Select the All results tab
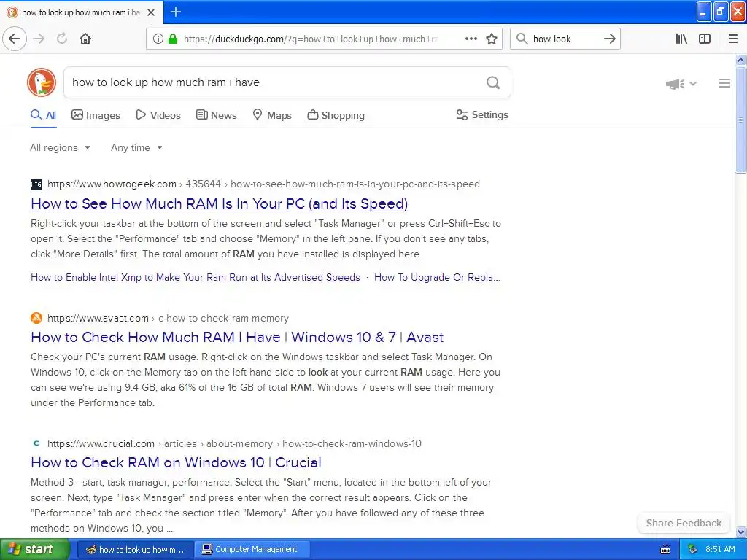Viewport: 747px width, 560px height. [43, 115]
